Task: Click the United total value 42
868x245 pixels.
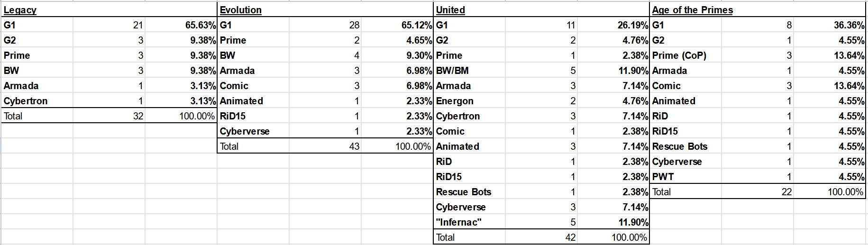Action: point(570,237)
